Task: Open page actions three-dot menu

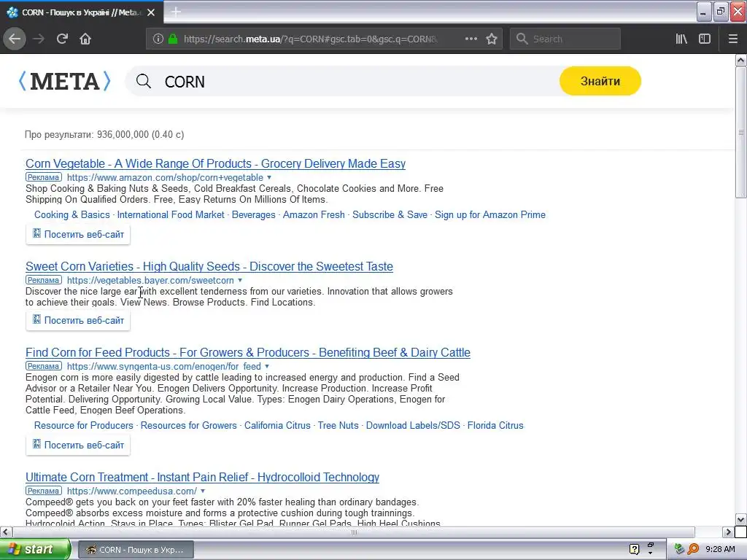Action: point(471,39)
